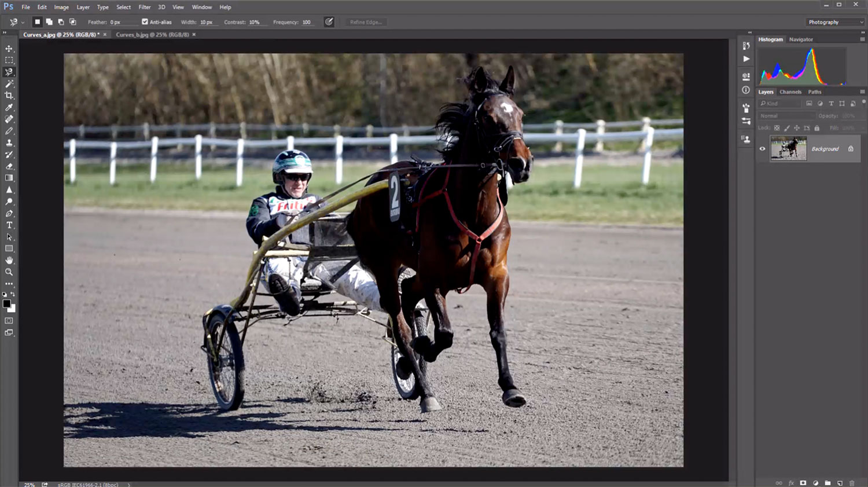Viewport: 868px width, 487px height.
Task: Select the Move tool
Action: tap(9, 49)
